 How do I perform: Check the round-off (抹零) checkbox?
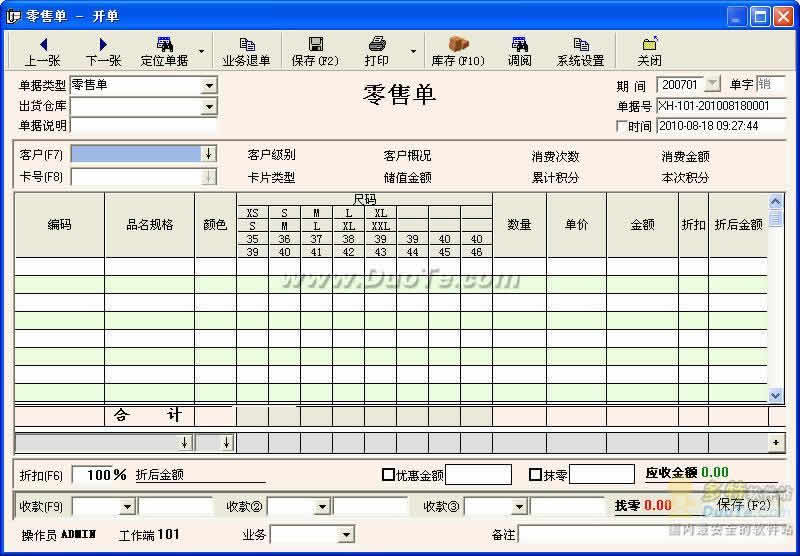pos(534,474)
